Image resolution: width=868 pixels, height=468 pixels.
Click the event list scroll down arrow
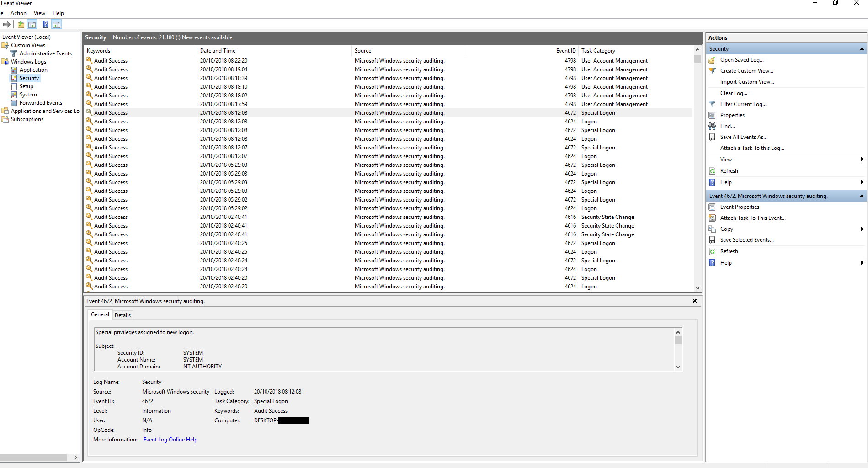coord(698,288)
